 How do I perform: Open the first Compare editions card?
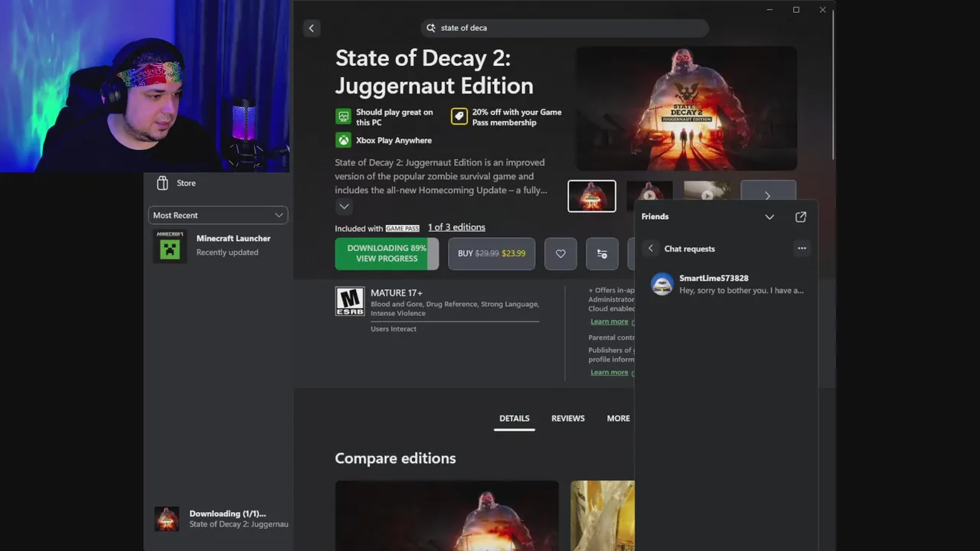(x=447, y=516)
